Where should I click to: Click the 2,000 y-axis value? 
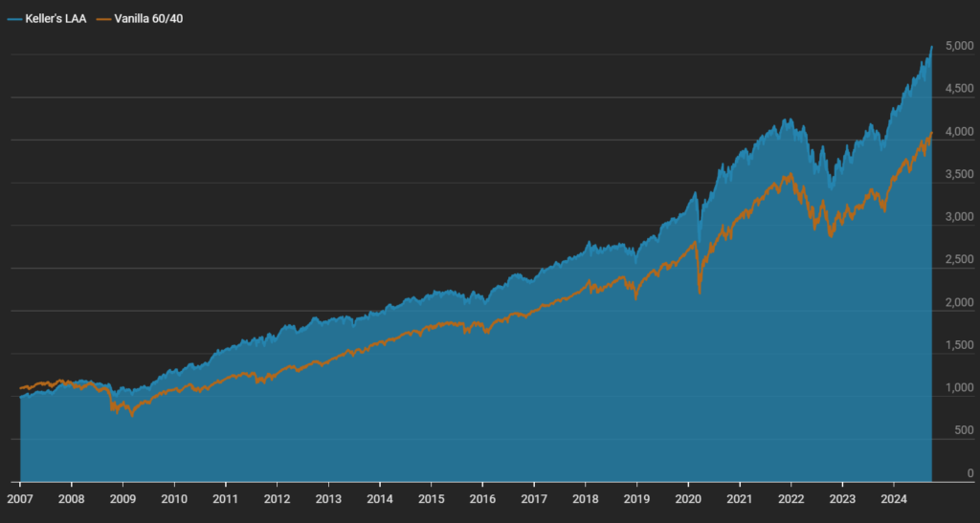[x=959, y=303]
